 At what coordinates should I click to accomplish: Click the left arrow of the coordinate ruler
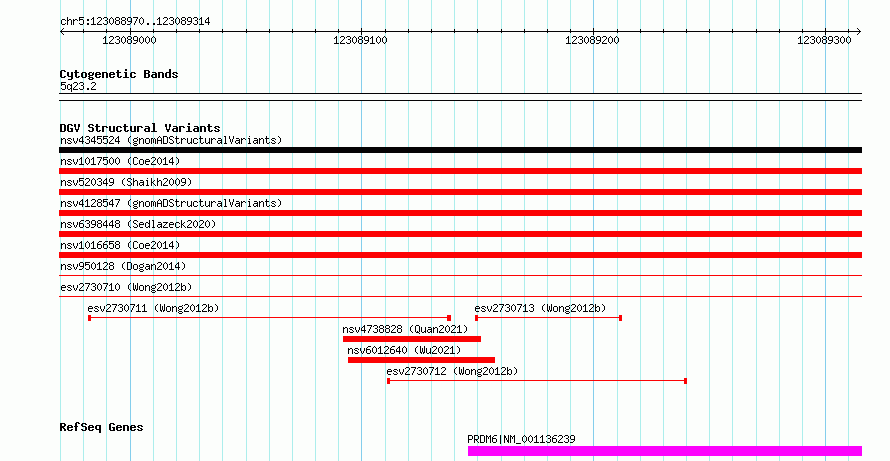pos(62,32)
